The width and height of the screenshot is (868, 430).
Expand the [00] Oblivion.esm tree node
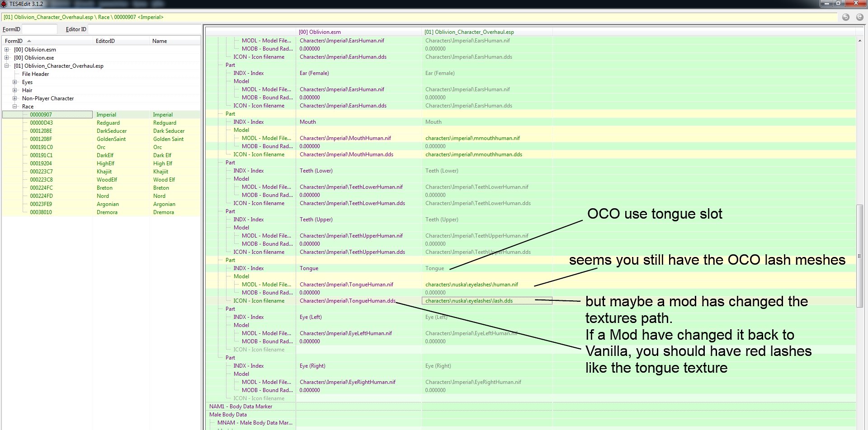[7, 50]
